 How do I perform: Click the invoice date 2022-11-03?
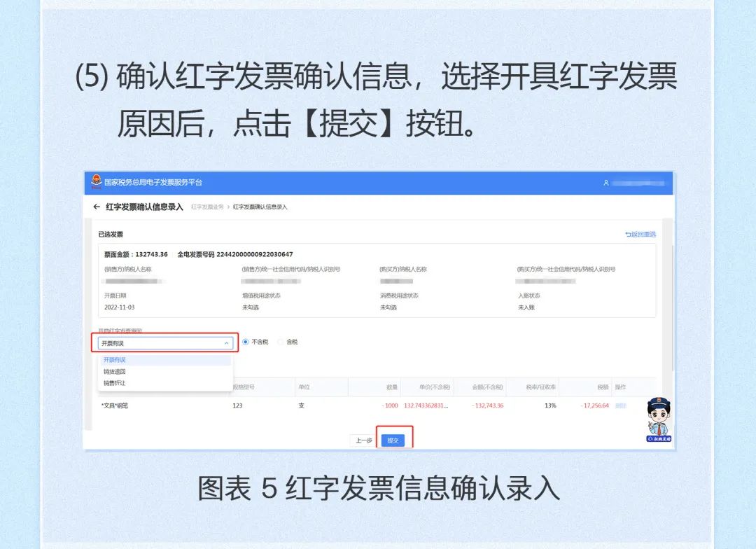120,307
